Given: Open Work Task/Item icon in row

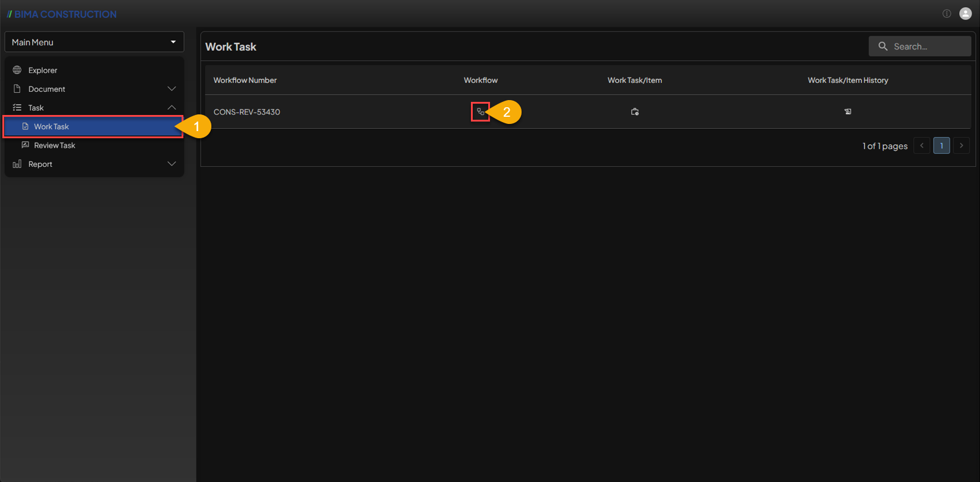Looking at the screenshot, I should pyautogui.click(x=635, y=112).
